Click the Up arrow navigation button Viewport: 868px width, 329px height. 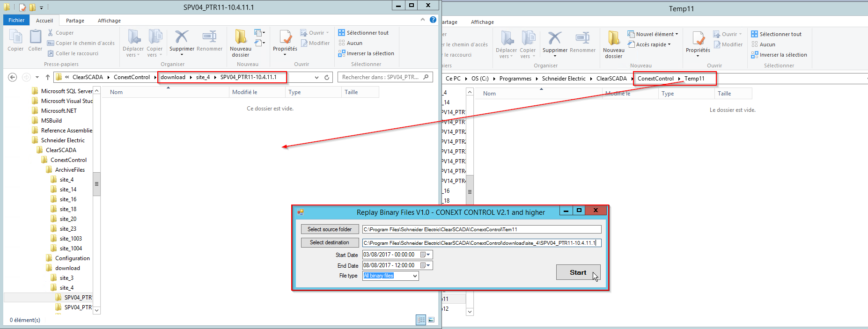pyautogui.click(x=47, y=77)
